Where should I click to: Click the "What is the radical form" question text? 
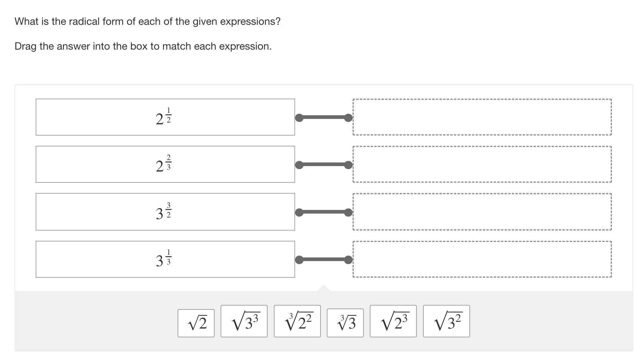[147, 21]
